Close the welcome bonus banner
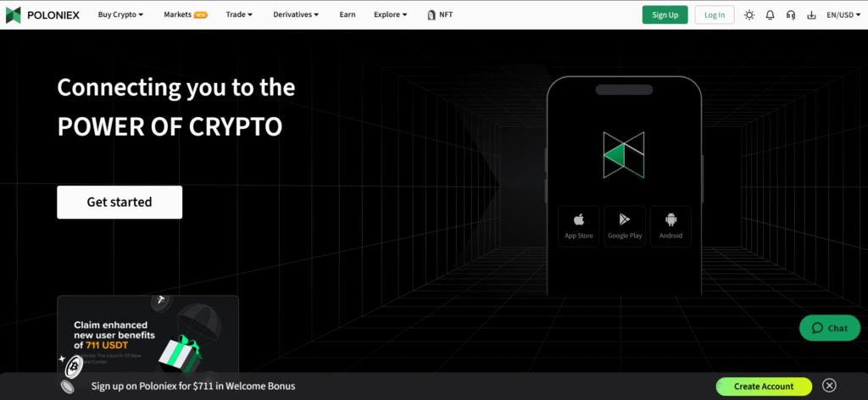The height and width of the screenshot is (400, 868). pyautogui.click(x=829, y=386)
